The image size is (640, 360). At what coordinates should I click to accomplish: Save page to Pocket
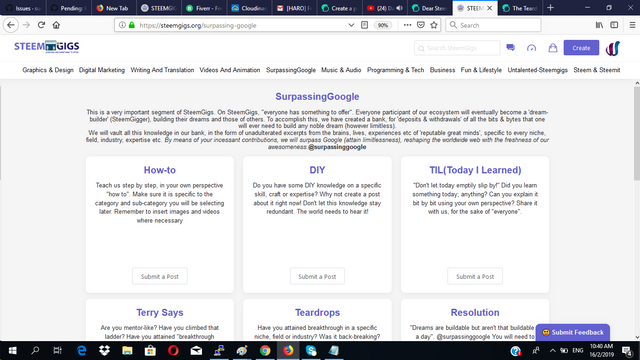421,25
